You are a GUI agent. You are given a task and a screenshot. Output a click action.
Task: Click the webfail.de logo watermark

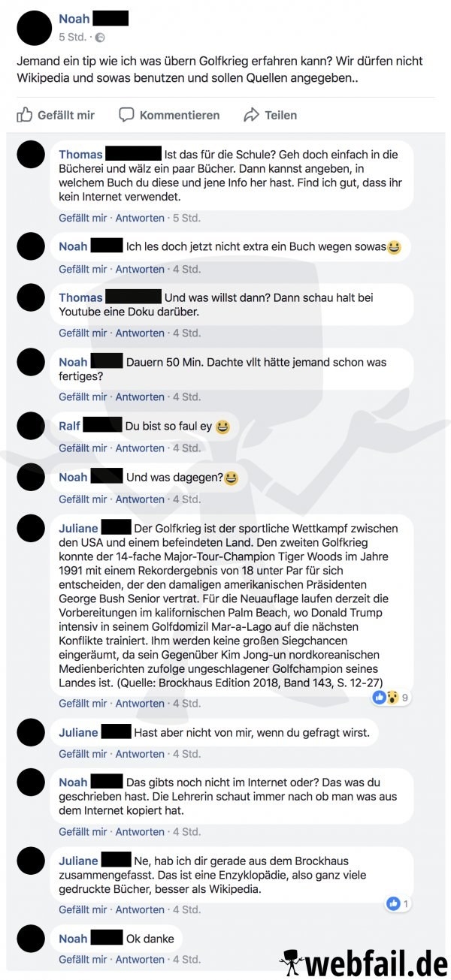tap(363, 962)
